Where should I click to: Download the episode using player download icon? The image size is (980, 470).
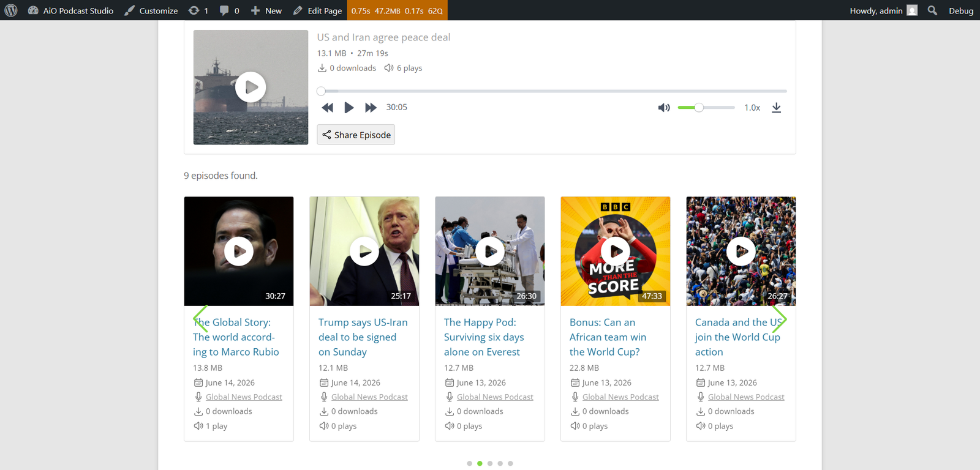776,108
